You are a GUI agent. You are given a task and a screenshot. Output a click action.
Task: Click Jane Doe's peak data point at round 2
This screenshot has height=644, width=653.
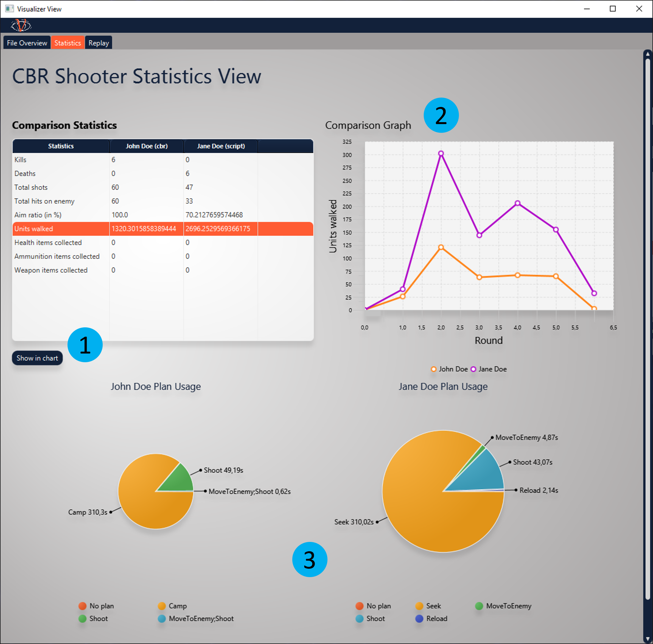[441, 153]
